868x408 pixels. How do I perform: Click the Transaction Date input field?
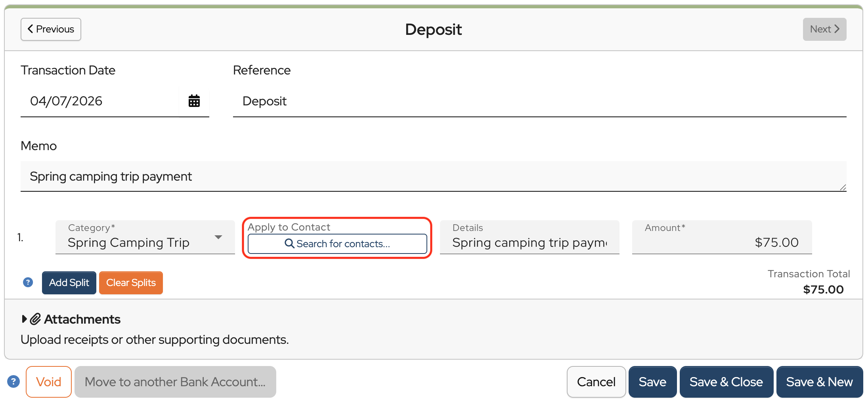pyautogui.click(x=99, y=101)
